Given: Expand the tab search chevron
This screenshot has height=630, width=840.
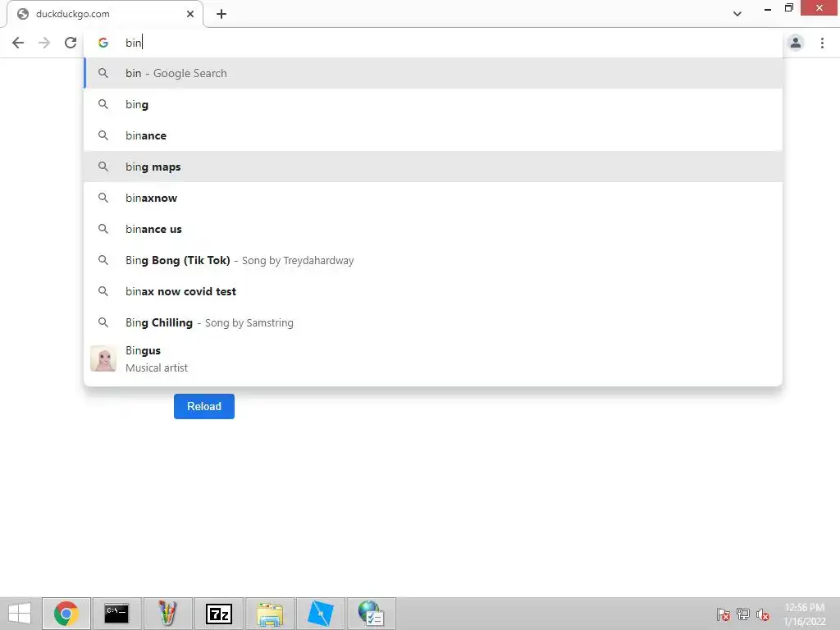Looking at the screenshot, I should coord(737,14).
